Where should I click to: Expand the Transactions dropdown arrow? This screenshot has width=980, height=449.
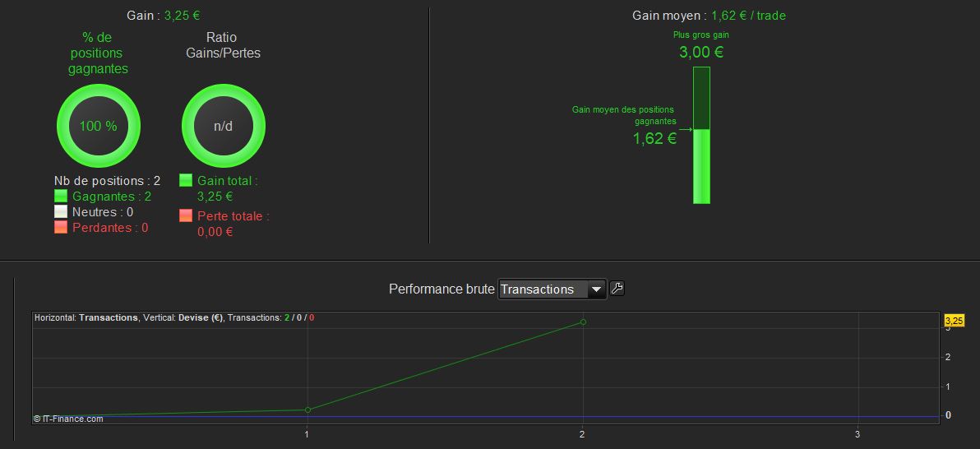(x=596, y=289)
